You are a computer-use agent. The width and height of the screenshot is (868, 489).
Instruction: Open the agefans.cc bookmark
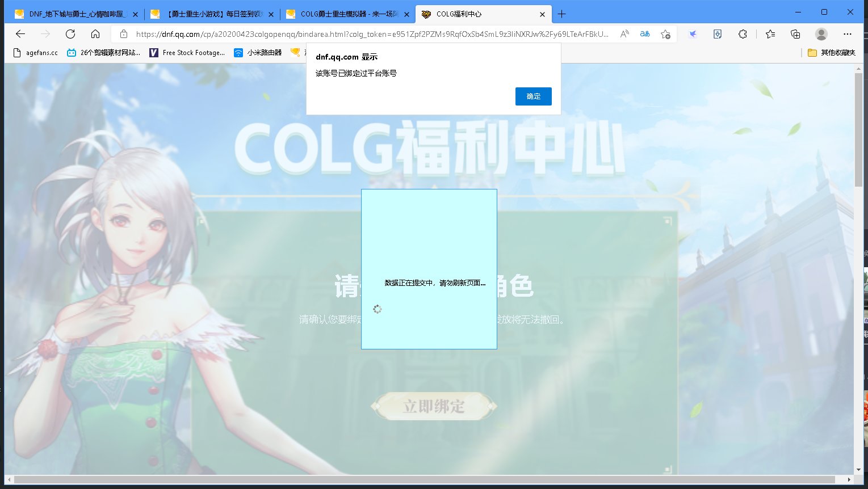coord(35,53)
